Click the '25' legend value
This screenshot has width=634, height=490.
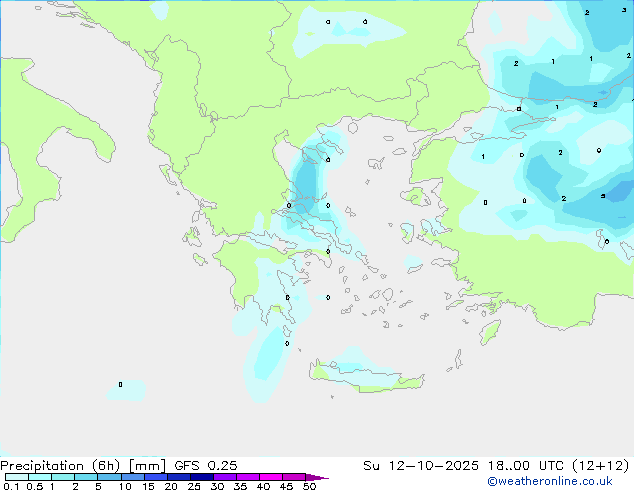click(x=194, y=486)
